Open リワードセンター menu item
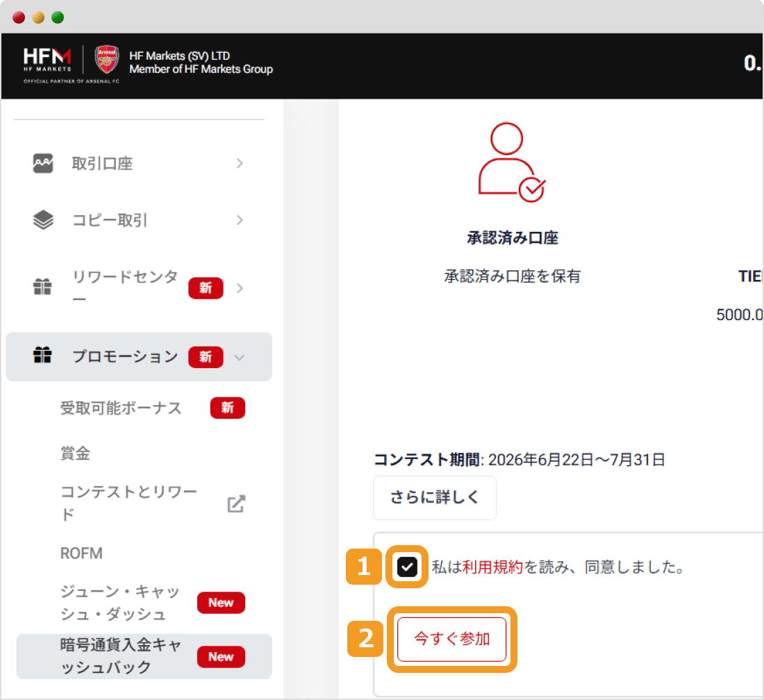 coord(139,288)
